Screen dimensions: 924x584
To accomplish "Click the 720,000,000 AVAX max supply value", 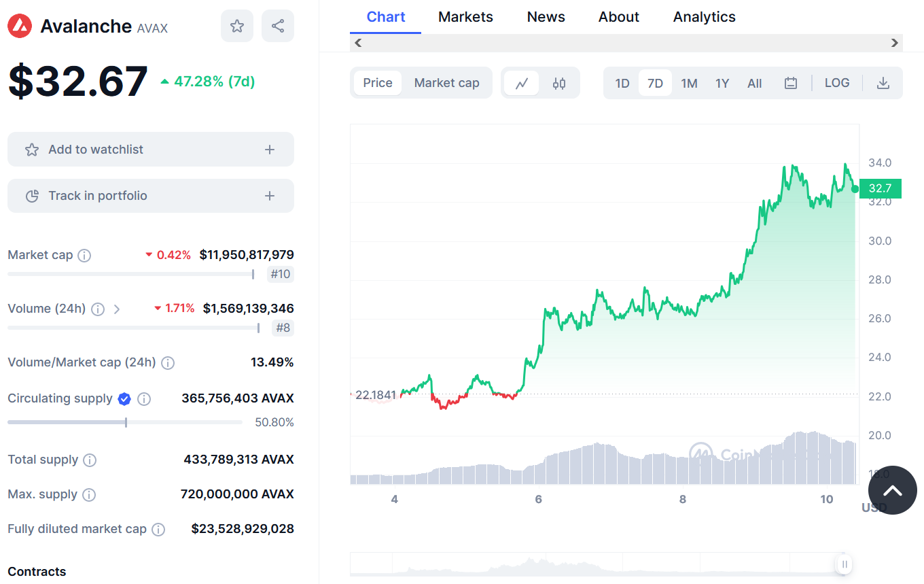I will [237, 494].
